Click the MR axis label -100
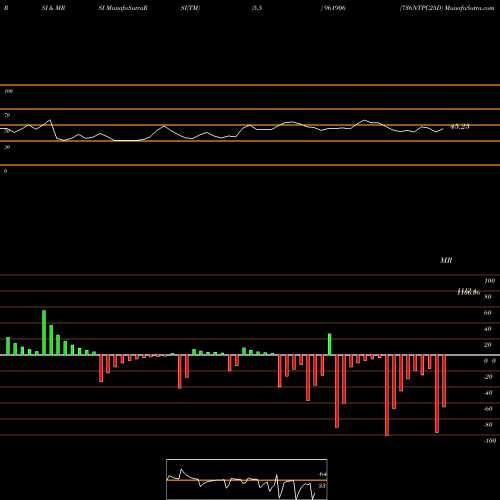This screenshot has width=500, height=500. 490,441
